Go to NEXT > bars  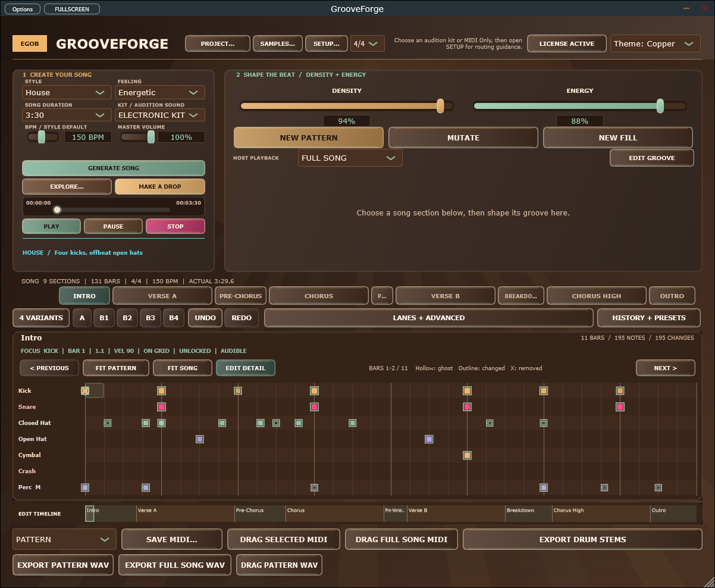click(x=666, y=368)
